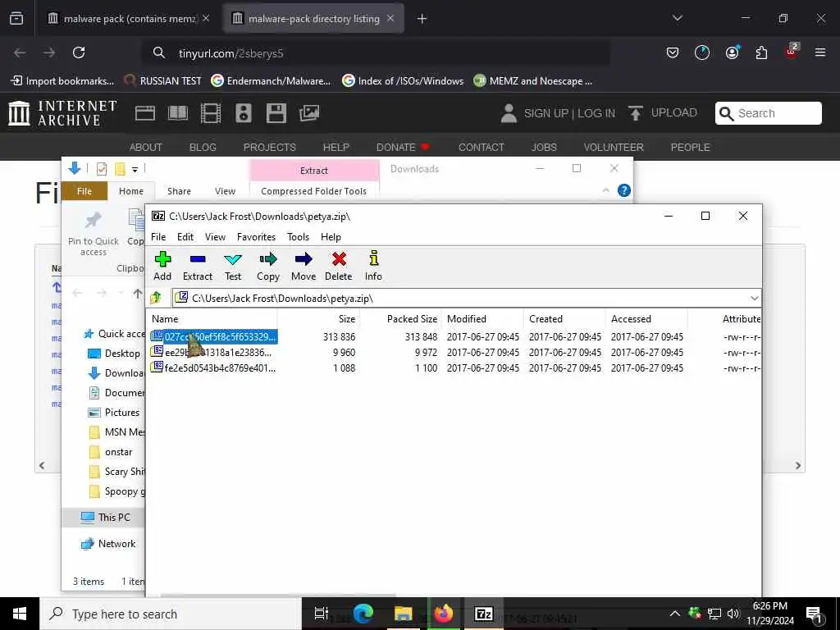Screen dimensions: 840x630
Task: Collapse the Explorer ribbon chevron
Action: coord(606,190)
